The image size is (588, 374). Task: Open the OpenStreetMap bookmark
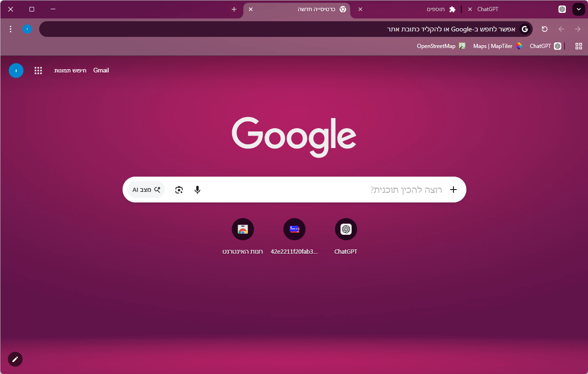pyautogui.click(x=441, y=46)
